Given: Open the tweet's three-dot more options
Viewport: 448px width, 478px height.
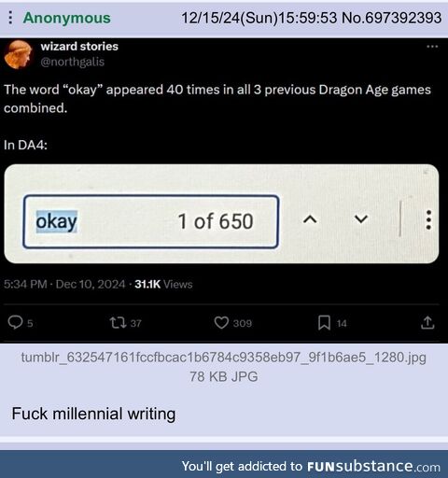Looking at the screenshot, I should [x=432, y=47].
